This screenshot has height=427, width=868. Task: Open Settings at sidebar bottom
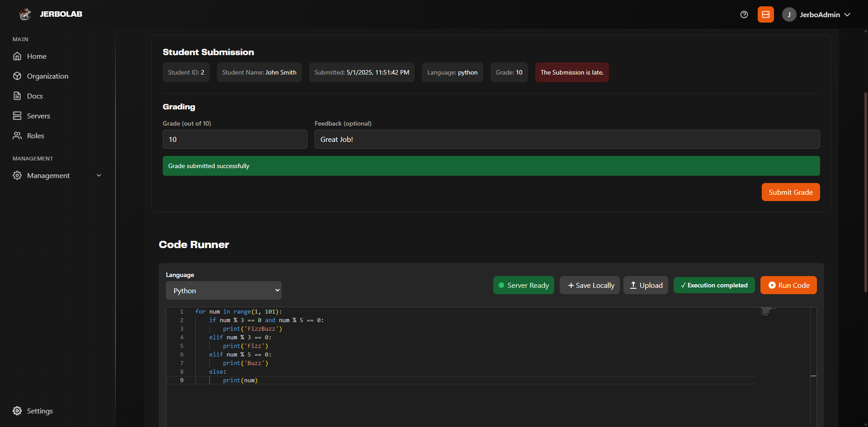click(x=40, y=411)
